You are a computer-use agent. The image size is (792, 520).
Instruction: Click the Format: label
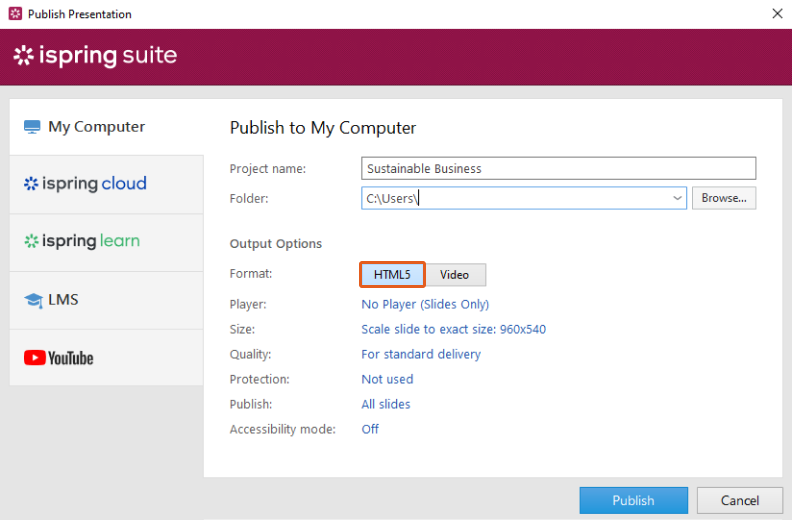pyautogui.click(x=251, y=274)
